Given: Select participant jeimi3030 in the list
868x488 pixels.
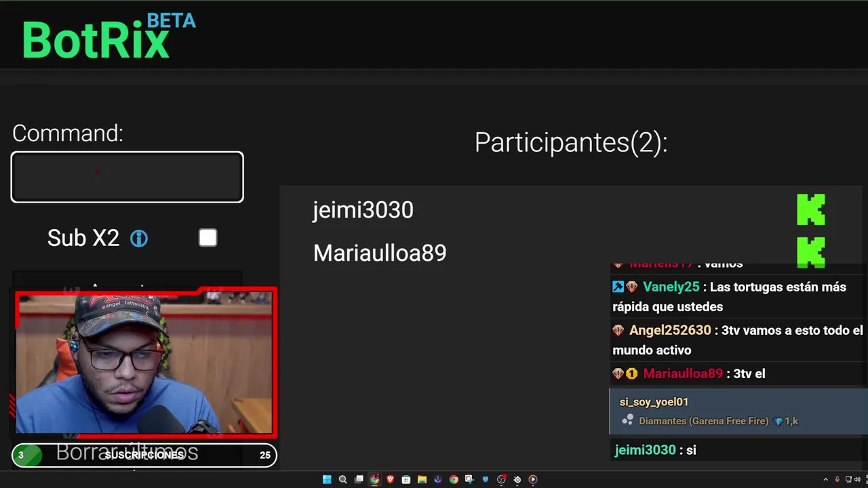Looking at the screenshot, I should pyautogui.click(x=363, y=210).
